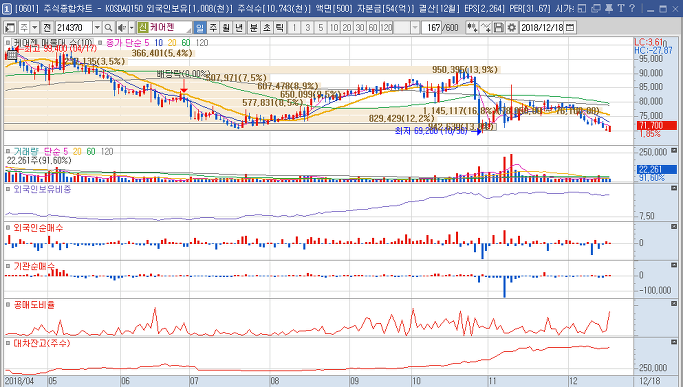Click the blank custom interval field

(402, 28)
